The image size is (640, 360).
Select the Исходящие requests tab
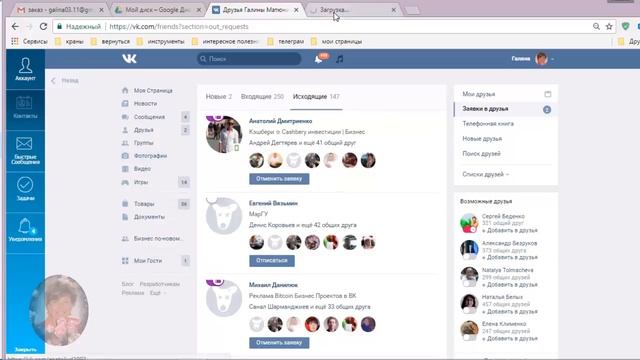(x=316, y=97)
